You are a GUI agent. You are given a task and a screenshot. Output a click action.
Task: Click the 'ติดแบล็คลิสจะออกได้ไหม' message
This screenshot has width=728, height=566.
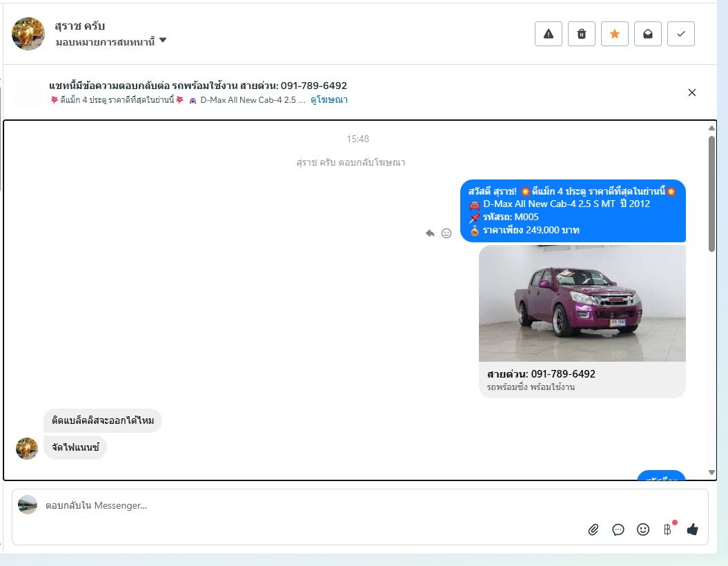click(x=103, y=420)
